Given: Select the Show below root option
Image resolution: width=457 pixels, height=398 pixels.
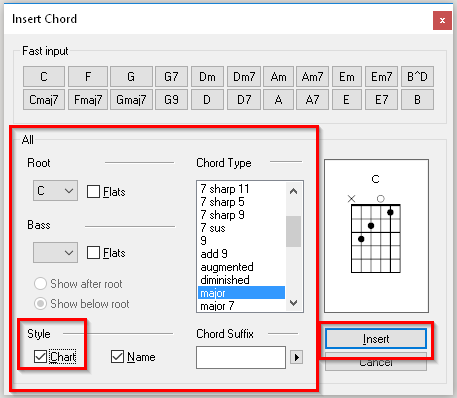Looking at the screenshot, I should (82, 304).
